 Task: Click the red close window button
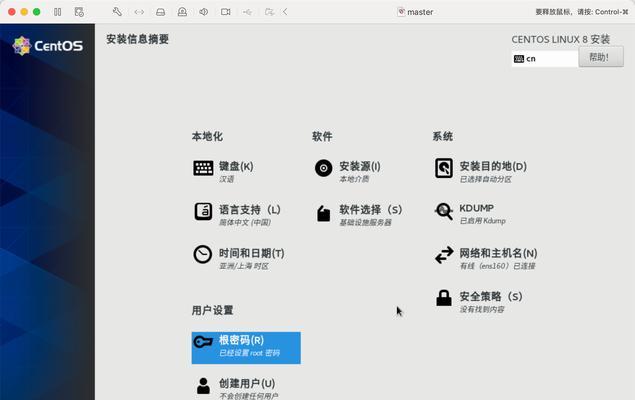(x=12, y=12)
